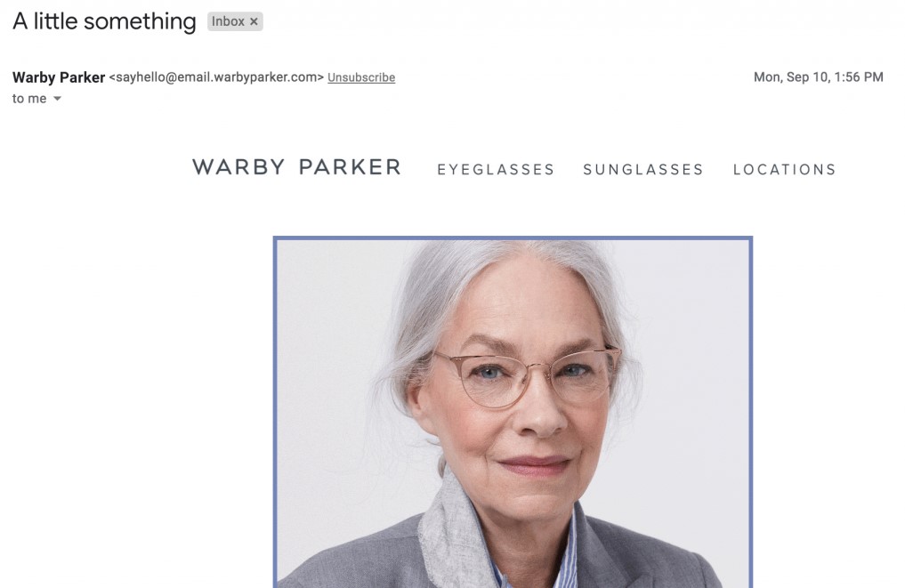Screen dimensions: 905x588
Task: Click the word PARKER in the brand logo
Action: click(350, 167)
